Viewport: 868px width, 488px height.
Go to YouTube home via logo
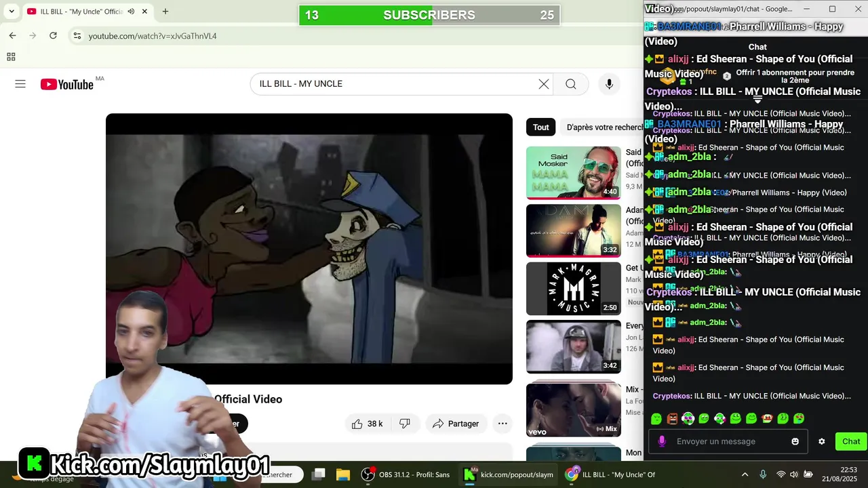66,84
